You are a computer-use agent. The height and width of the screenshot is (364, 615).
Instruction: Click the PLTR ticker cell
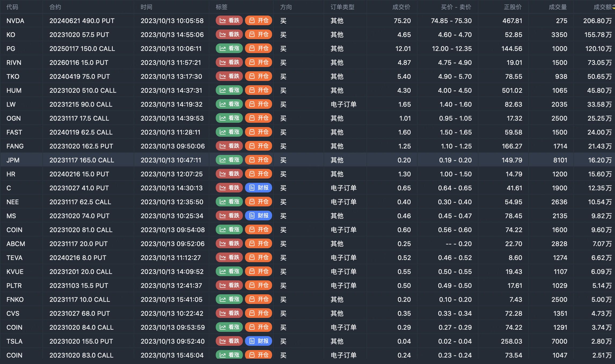pos(14,285)
